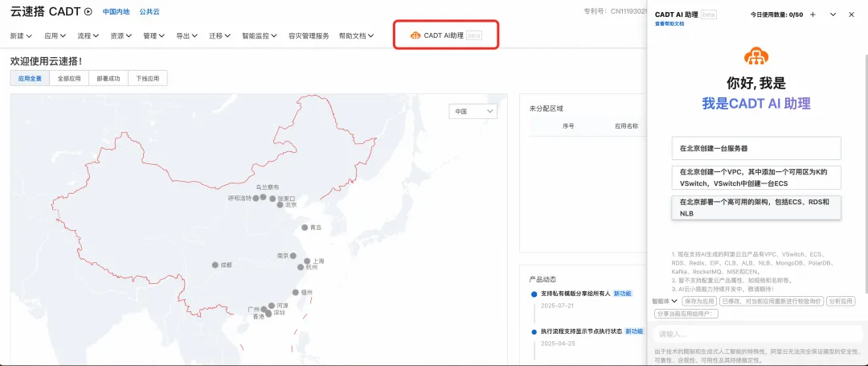Open the 迁移 dropdown menu
Viewport: 868px width, 366px height.
click(x=219, y=35)
